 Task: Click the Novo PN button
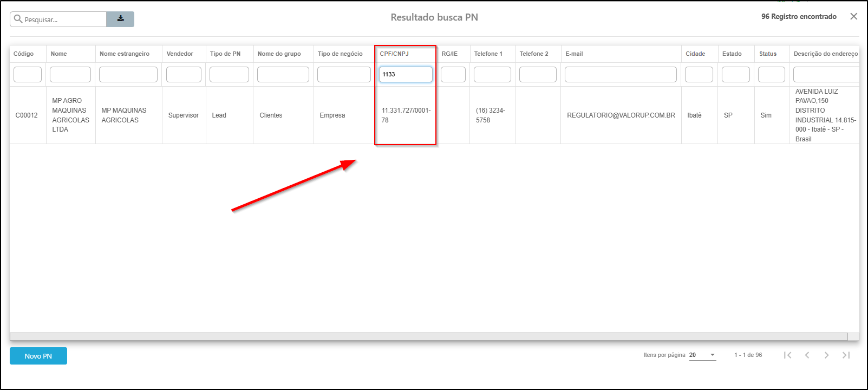38,356
